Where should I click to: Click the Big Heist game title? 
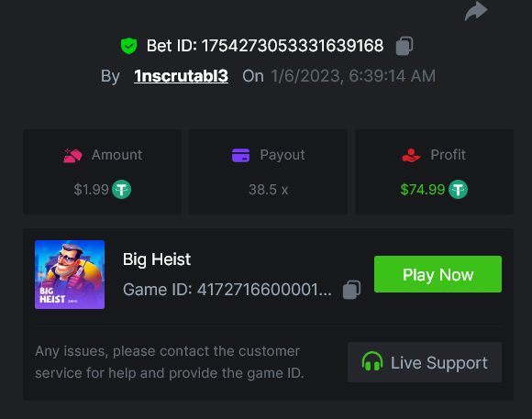[x=157, y=259]
